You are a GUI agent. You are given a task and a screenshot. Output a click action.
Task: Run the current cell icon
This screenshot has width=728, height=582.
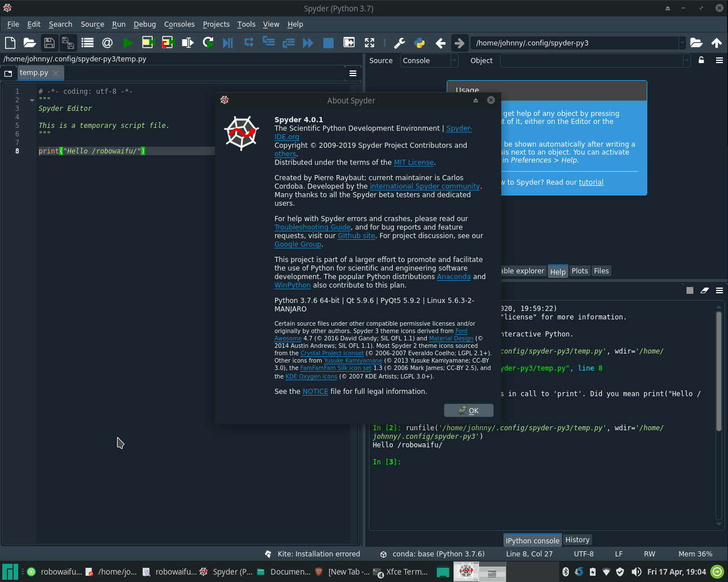point(148,43)
